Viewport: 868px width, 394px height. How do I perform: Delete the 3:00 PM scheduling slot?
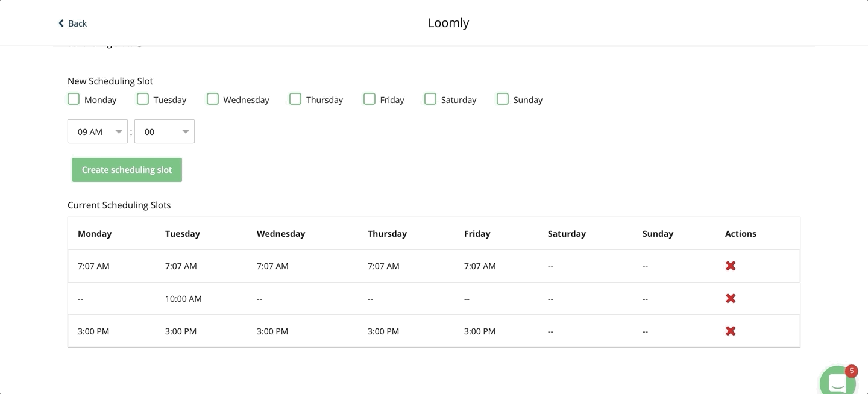click(730, 331)
